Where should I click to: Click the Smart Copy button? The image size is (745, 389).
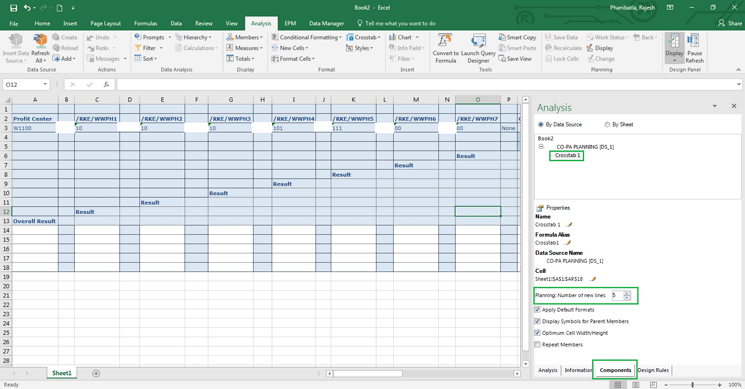click(517, 37)
